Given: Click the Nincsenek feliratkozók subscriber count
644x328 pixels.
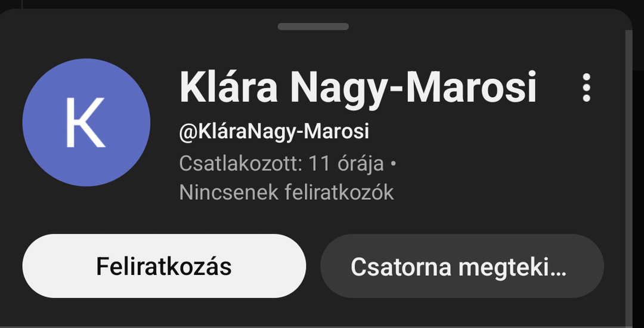Looking at the screenshot, I should 286,192.
